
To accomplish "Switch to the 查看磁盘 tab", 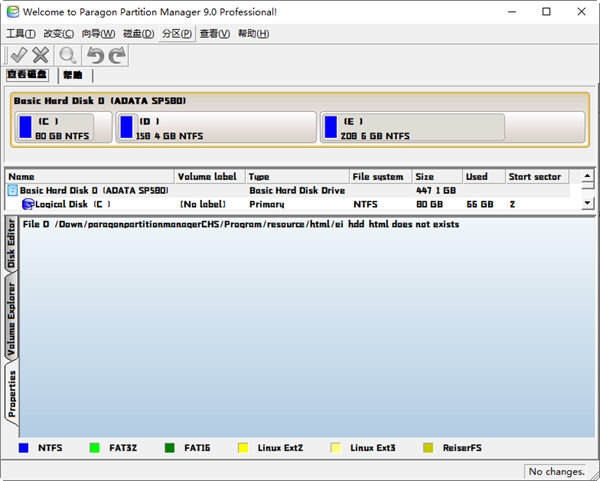I will [27, 74].
